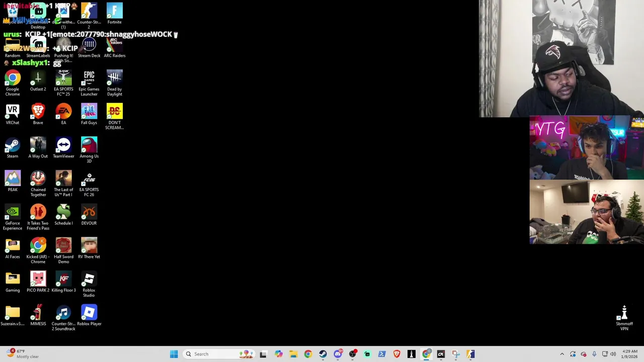Open the Stream Deck desktop icon
The image size is (644, 362).
[89, 48]
